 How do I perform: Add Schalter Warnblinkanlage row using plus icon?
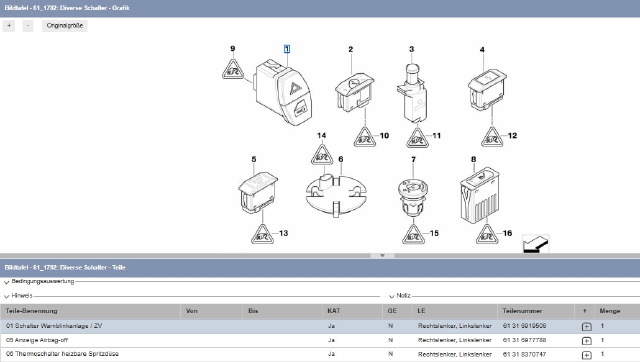pyautogui.click(x=587, y=326)
